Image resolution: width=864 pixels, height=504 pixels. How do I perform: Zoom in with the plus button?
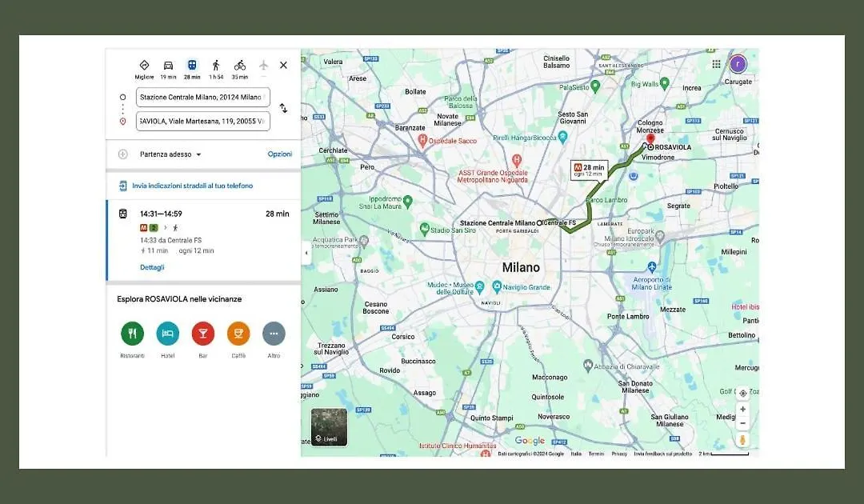[742, 410]
